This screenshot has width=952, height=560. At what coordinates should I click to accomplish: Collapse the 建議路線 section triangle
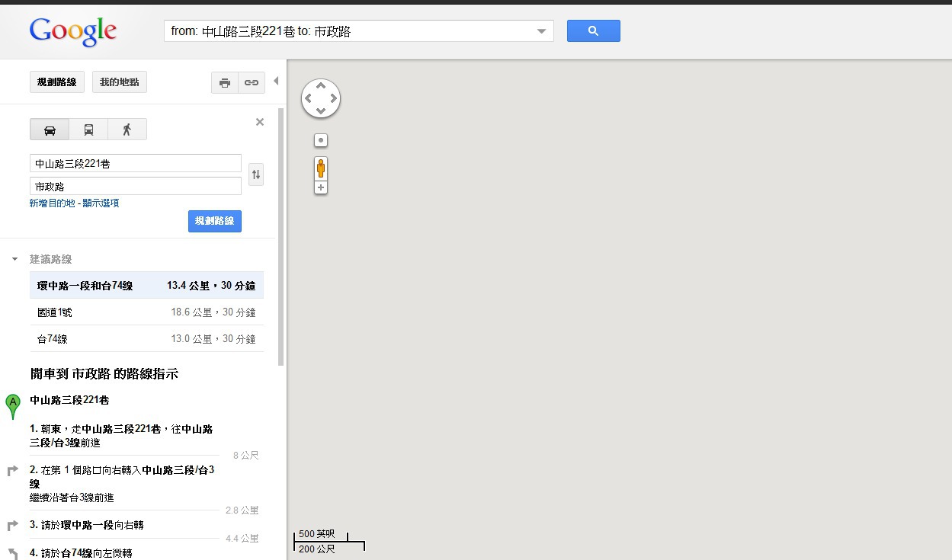coord(14,260)
